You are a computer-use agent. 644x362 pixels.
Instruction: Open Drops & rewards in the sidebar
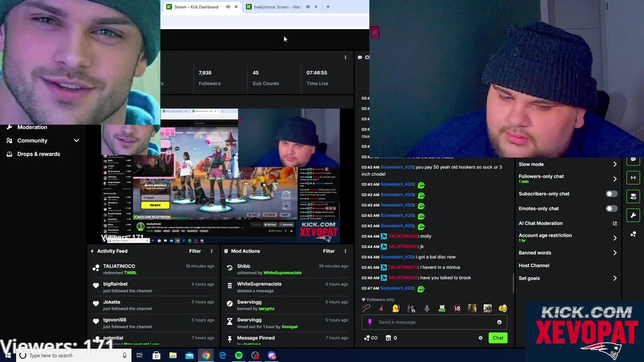(39, 154)
